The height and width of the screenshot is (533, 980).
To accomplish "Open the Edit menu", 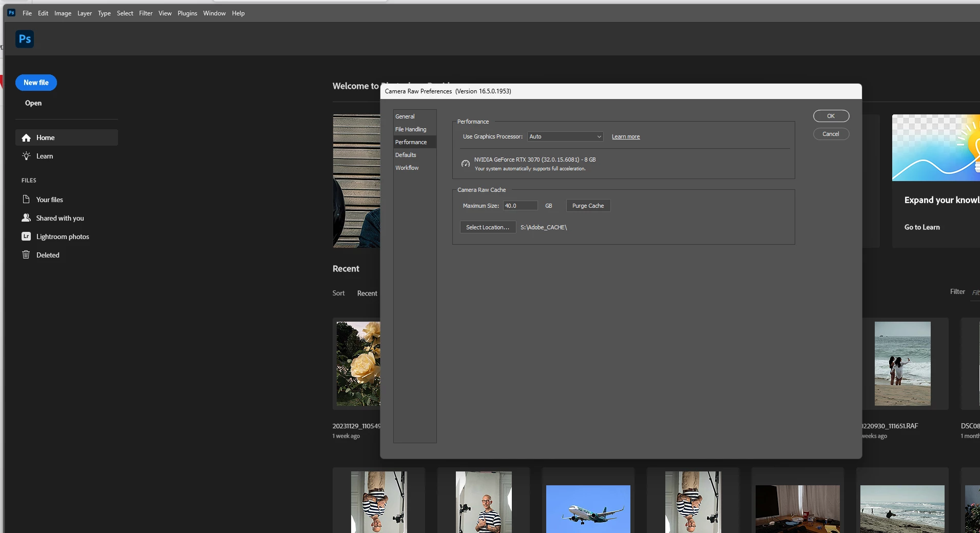I will 43,13.
